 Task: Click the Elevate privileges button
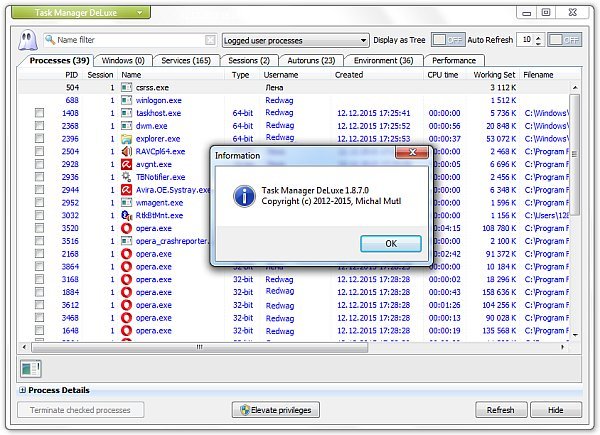(276, 410)
